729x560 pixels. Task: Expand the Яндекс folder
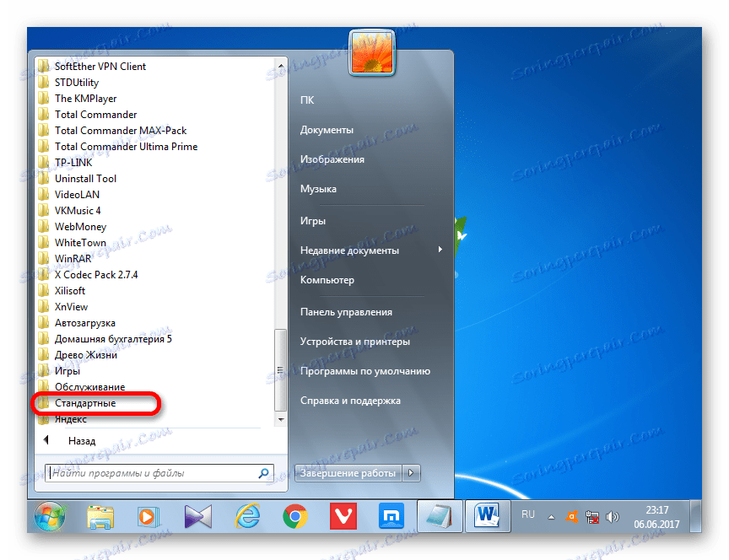click(71, 419)
